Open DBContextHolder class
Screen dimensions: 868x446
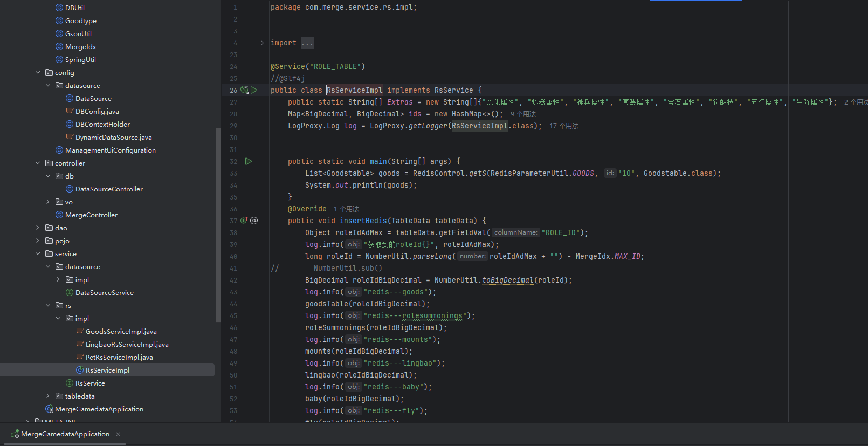[102, 124]
